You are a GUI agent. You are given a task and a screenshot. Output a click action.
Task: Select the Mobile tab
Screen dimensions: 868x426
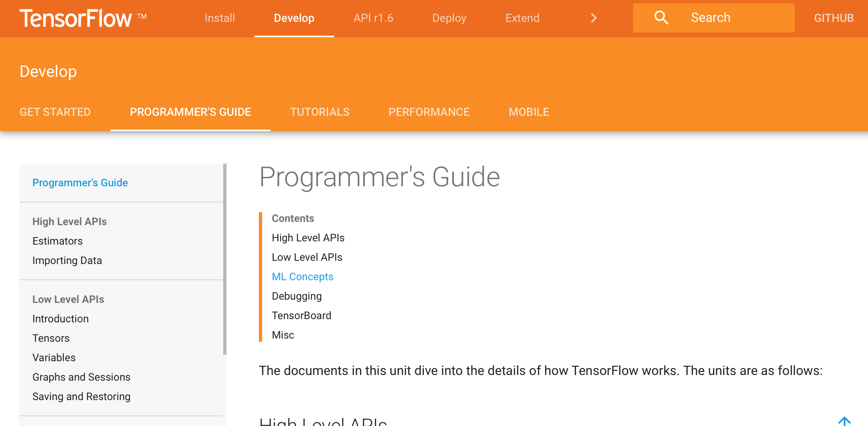pyautogui.click(x=529, y=112)
